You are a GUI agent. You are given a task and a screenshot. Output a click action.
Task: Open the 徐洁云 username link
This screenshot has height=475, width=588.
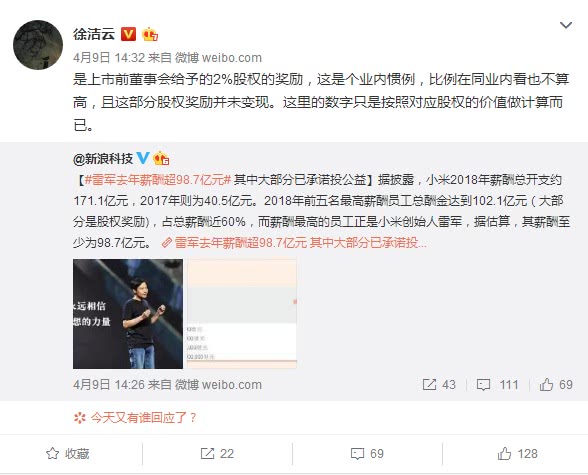94,34
